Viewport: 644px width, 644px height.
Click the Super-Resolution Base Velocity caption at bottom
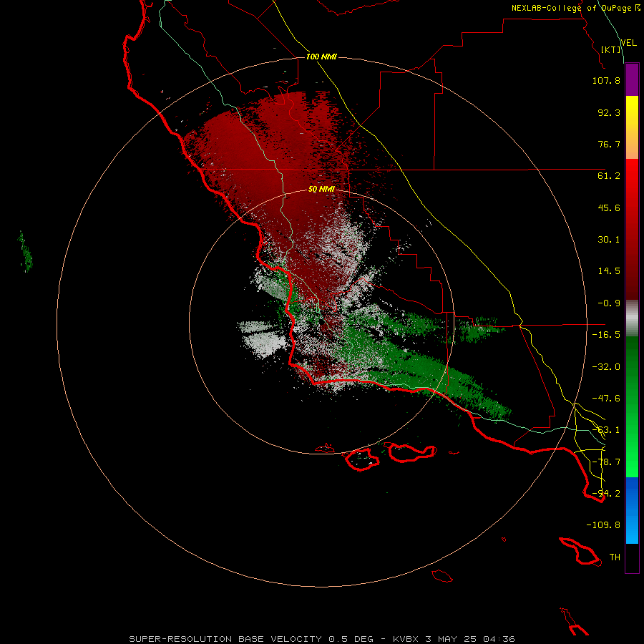322,639
